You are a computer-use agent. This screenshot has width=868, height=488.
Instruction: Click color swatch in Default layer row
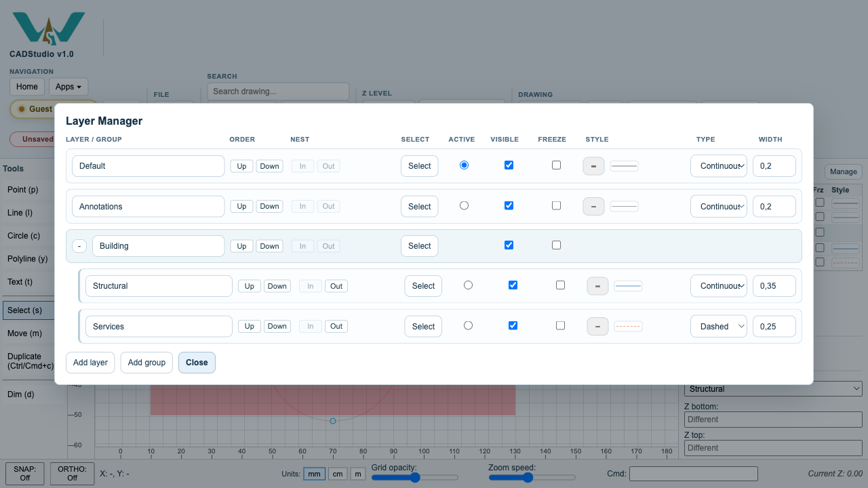coord(593,166)
